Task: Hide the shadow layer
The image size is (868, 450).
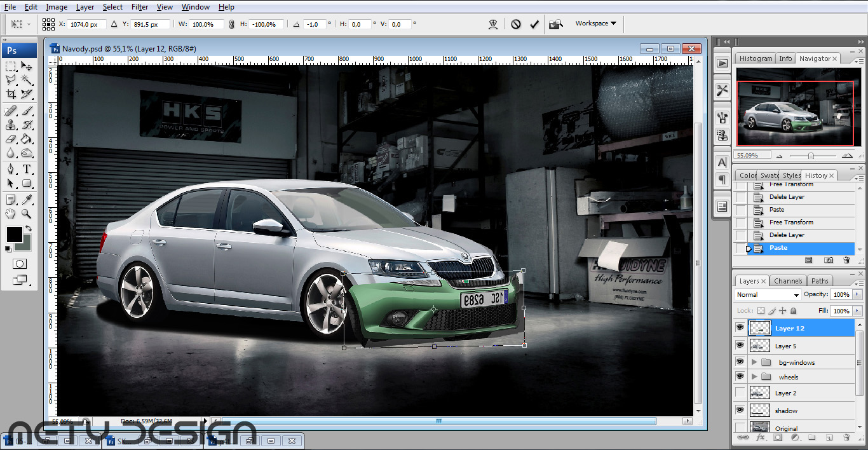Action: [x=740, y=411]
